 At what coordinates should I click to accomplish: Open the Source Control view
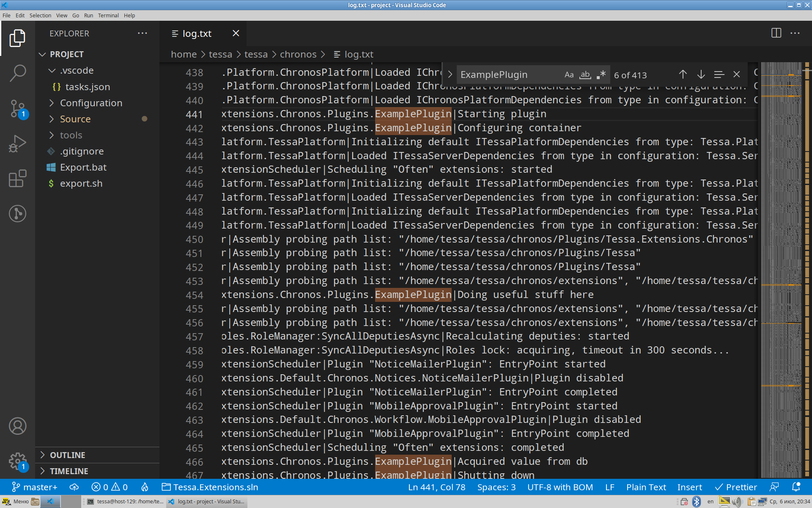coord(17,108)
